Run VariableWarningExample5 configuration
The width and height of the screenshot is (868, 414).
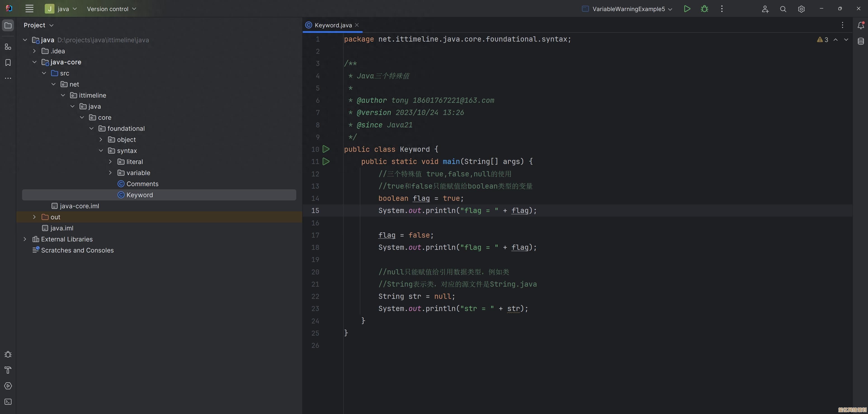tap(687, 9)
